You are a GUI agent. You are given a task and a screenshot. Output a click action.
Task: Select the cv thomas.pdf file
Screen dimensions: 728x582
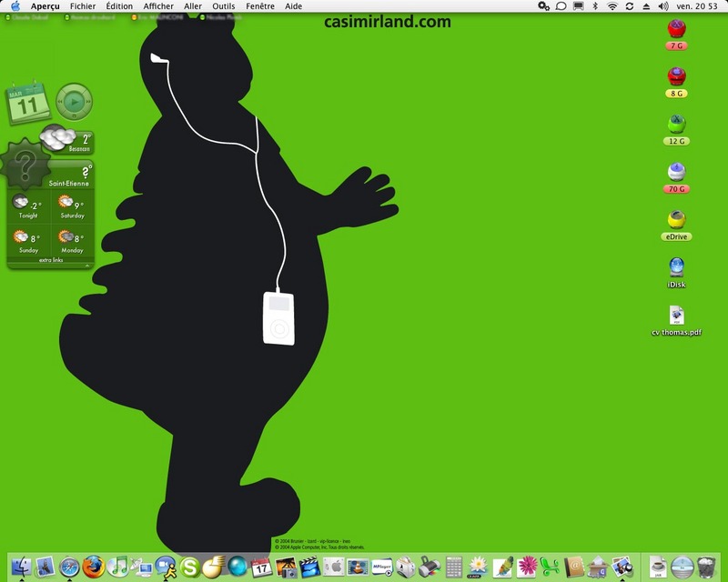pos(676,316)
